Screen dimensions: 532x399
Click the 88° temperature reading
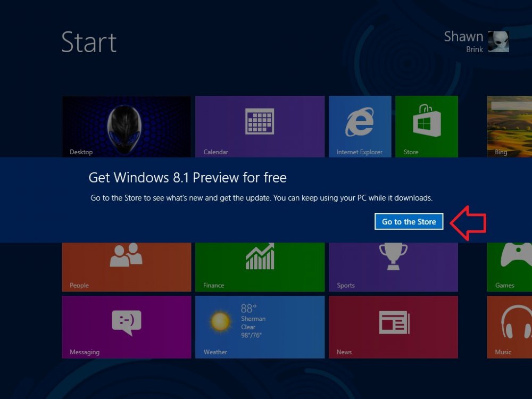(x=248, y=309)
